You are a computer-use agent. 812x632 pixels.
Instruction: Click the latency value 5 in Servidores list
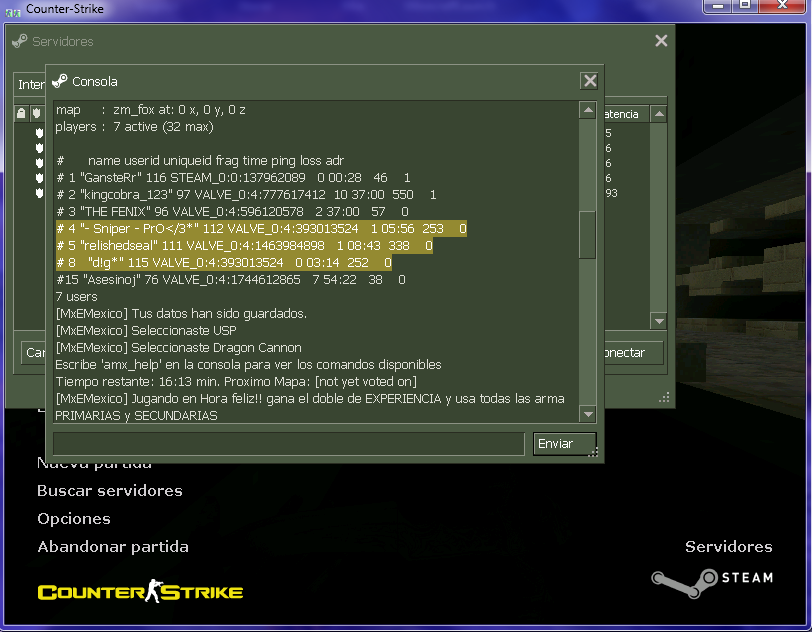608,133
